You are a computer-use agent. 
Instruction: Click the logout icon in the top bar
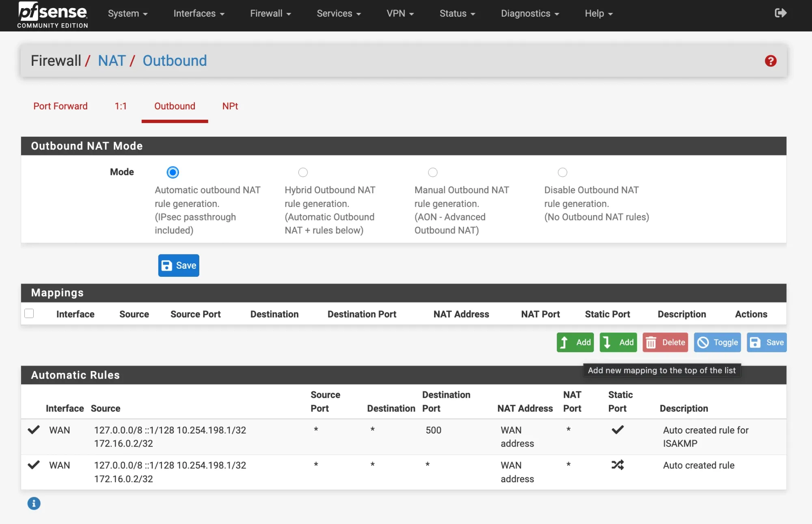(780, 13)
